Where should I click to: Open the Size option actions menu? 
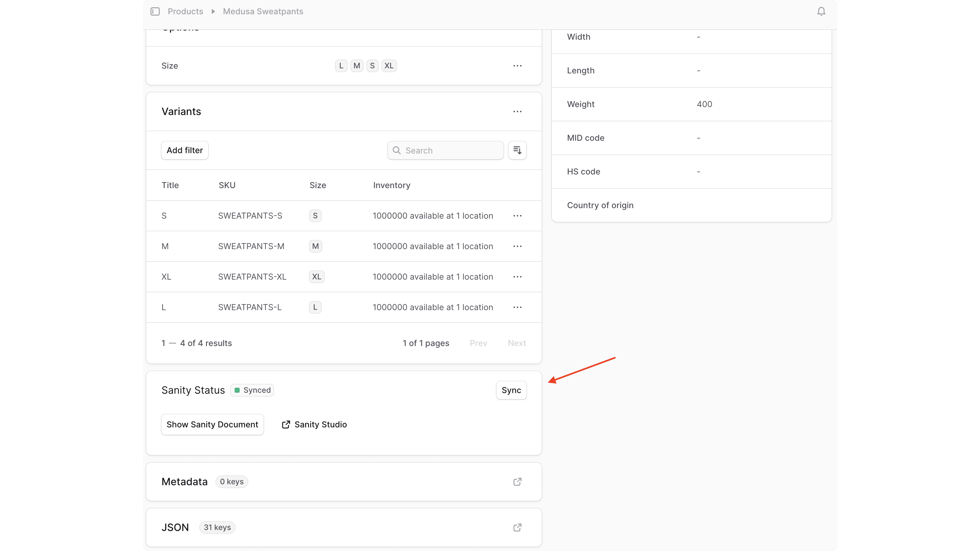517,65
